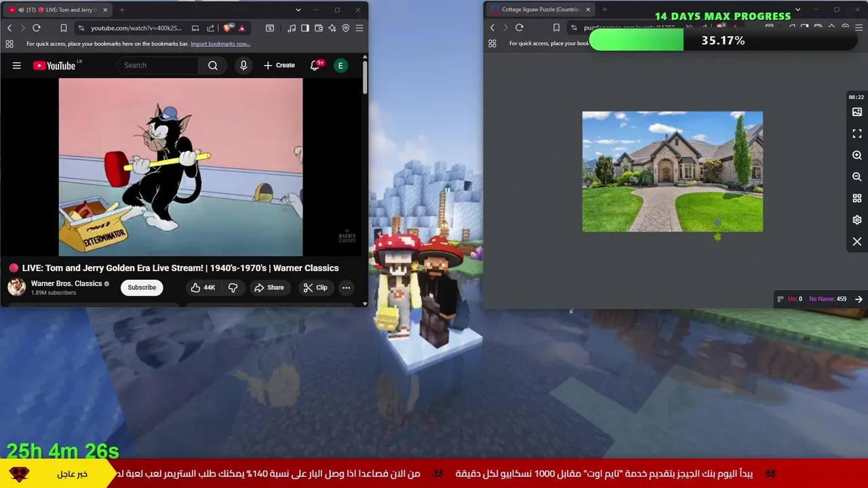Open Brave VPN shield in YouTube window

pyautogui.click(x=346, y=28)
